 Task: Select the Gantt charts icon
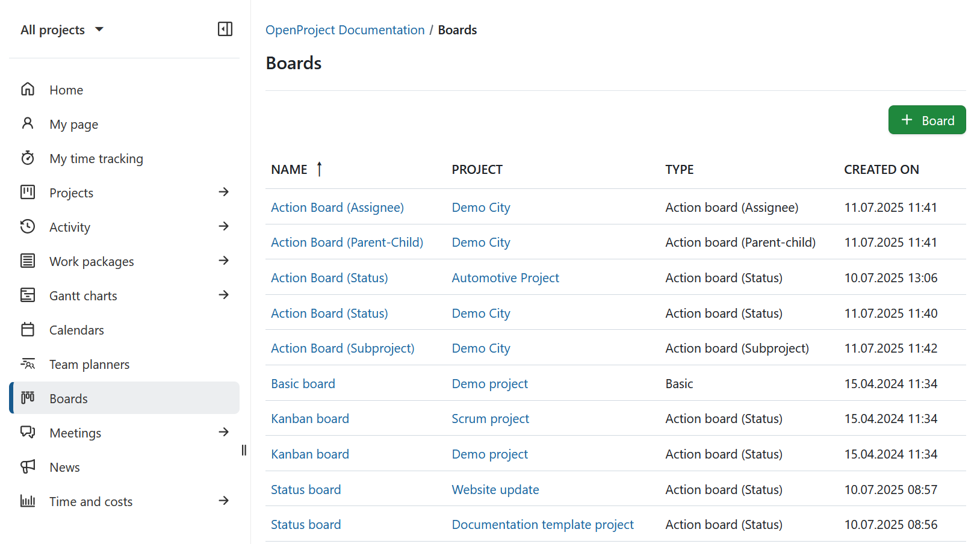28,295
